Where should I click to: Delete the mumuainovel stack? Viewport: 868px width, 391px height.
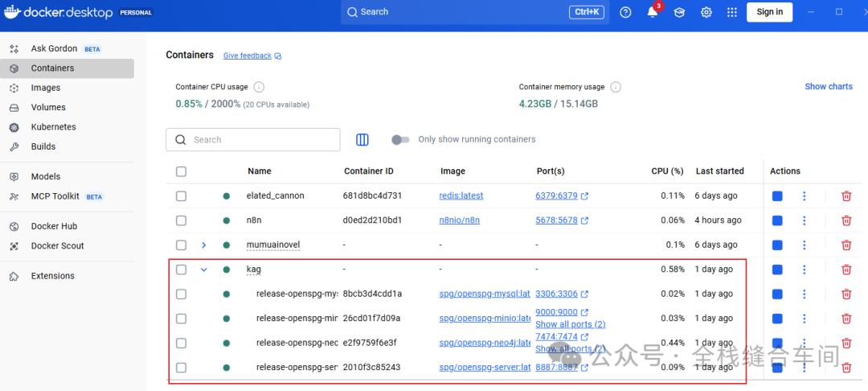846,245
